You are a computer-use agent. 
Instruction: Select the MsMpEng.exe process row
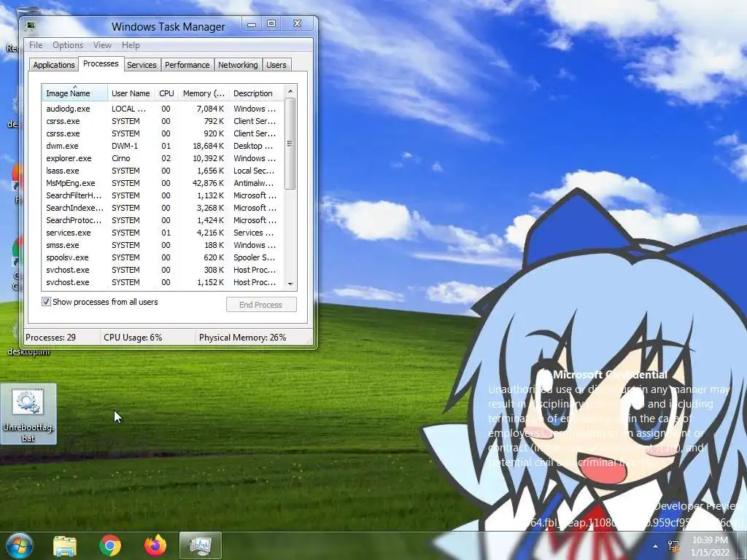pos(163,183)
